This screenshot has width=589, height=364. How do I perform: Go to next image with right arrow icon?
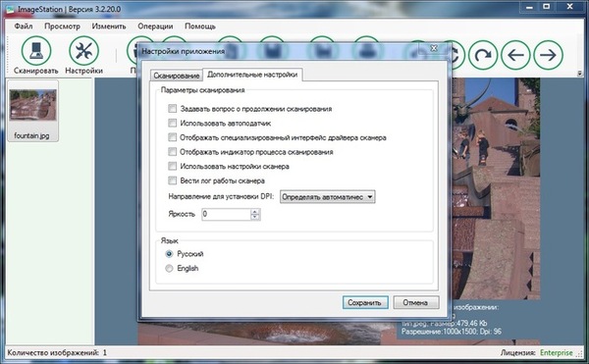[x=548, y=55]
